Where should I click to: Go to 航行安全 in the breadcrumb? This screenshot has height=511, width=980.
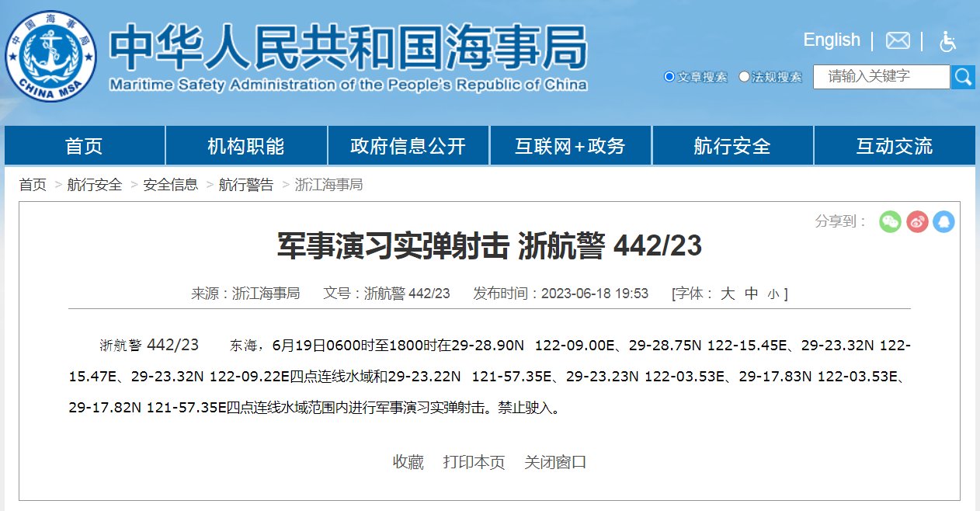point(95,185)
